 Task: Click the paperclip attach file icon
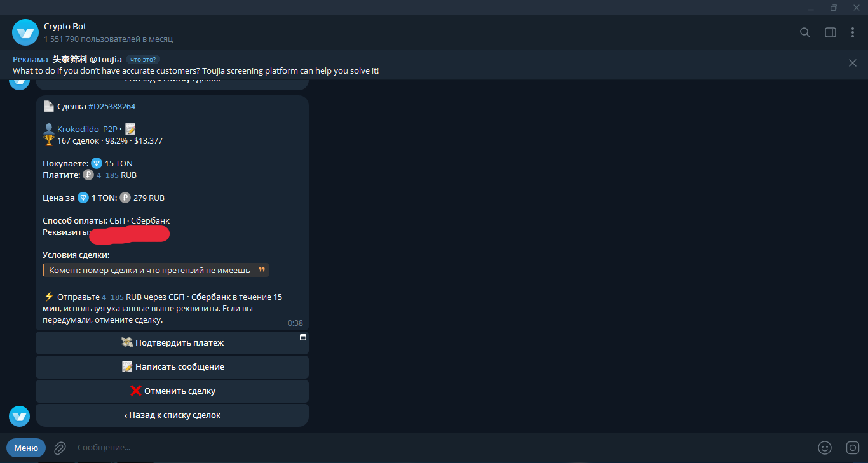(x=60, y=448)
